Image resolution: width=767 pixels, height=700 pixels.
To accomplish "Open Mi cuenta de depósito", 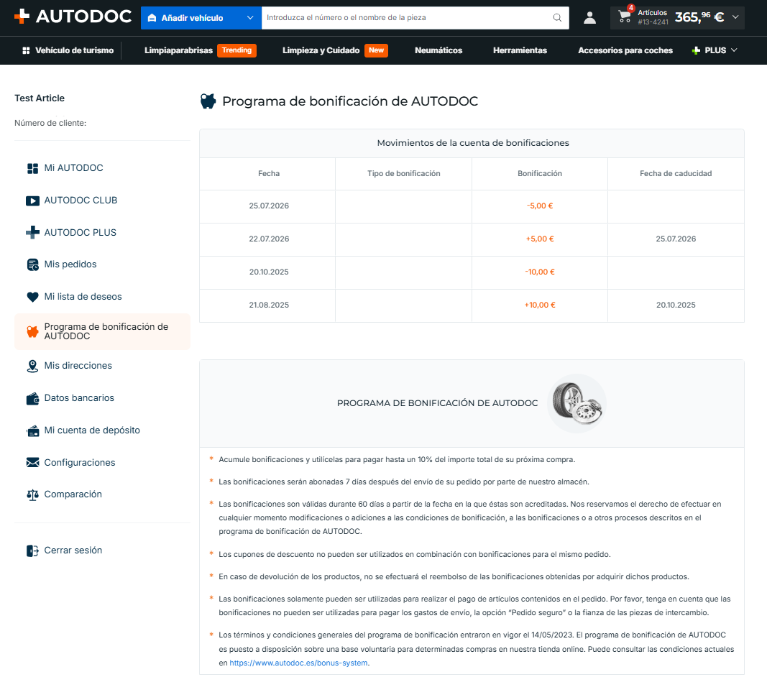I will point(92,430).
